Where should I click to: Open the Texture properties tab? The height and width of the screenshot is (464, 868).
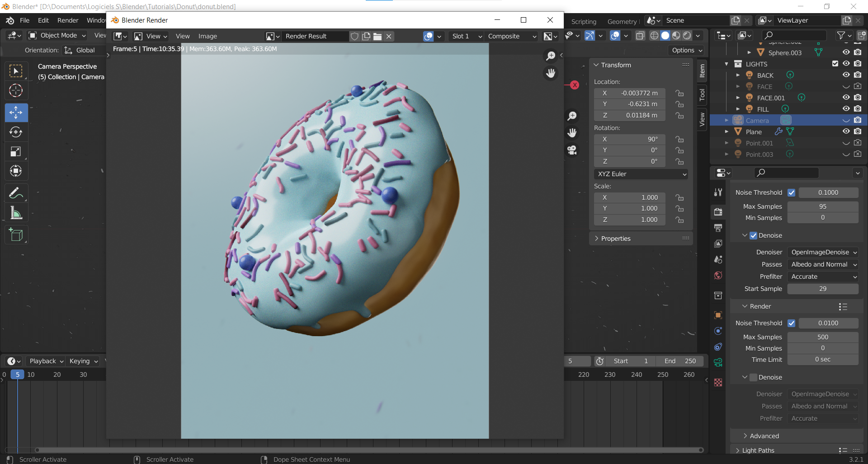coord(718,383)
